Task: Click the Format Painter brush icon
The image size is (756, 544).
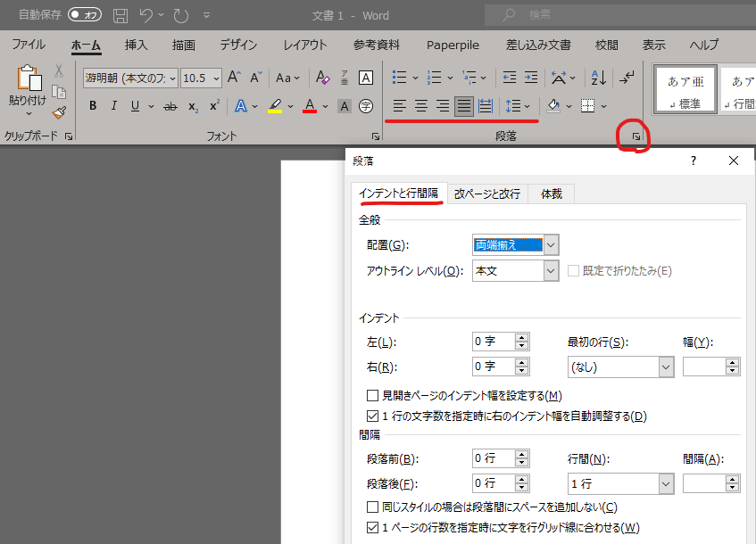Action: click(x=59, y=112)
